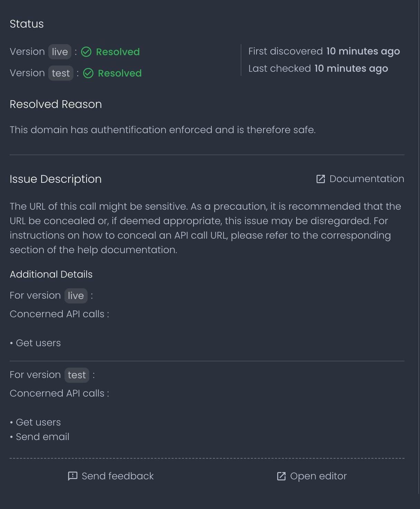Viewport: 420px width, 509px height.
Task: Select Get users call under test version
Action: coord(38,422)
